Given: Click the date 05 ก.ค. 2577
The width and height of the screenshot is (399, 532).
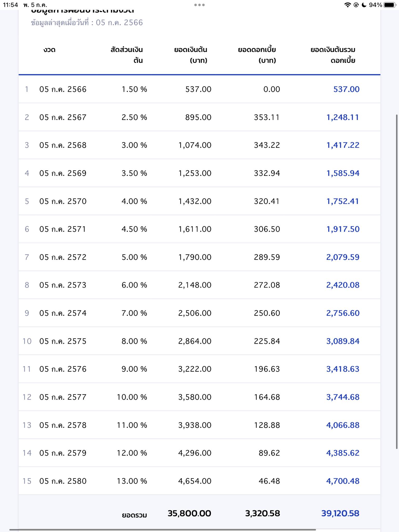Looking at the screenshot, I should pyautogui.click(x=63, y=397).
